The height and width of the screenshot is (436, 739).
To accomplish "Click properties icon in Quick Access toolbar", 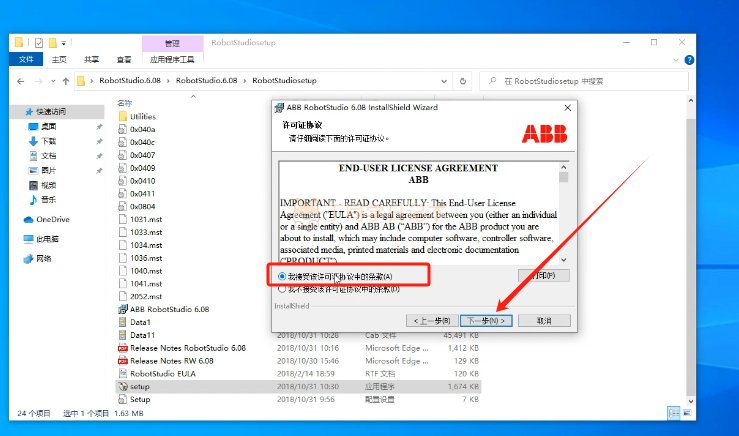I will click(x=39, y=43).
